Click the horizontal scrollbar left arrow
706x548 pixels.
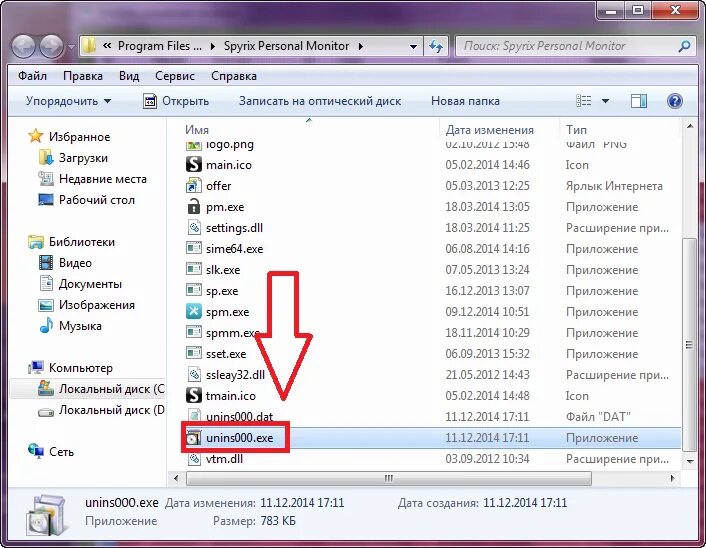(176, 478)
